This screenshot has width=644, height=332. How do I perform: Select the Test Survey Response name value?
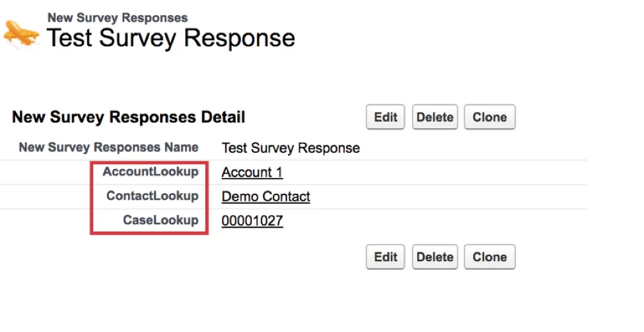click(291, 148)
